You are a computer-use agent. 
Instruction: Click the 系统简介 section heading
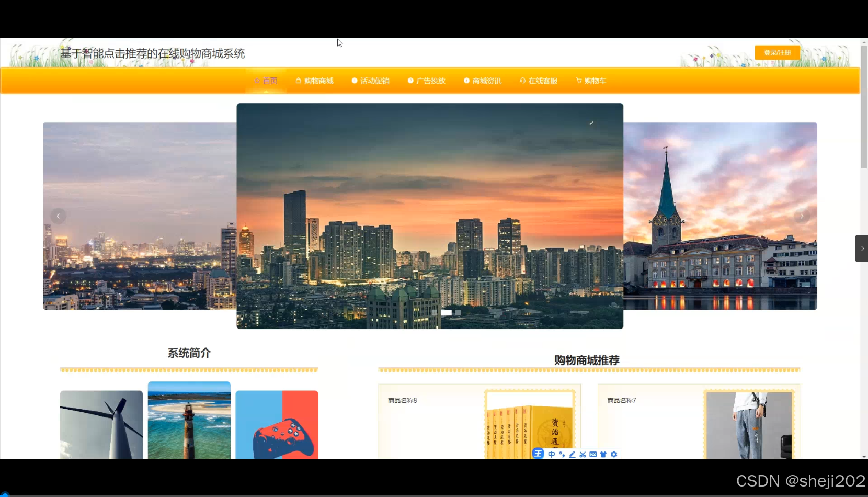(x=189, y=353)
